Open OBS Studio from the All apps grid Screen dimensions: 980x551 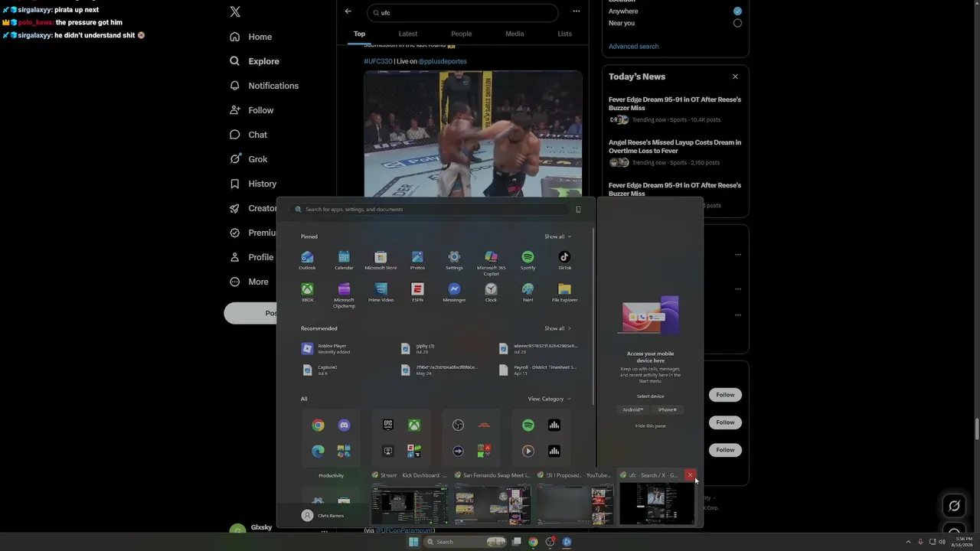[458, 425]
